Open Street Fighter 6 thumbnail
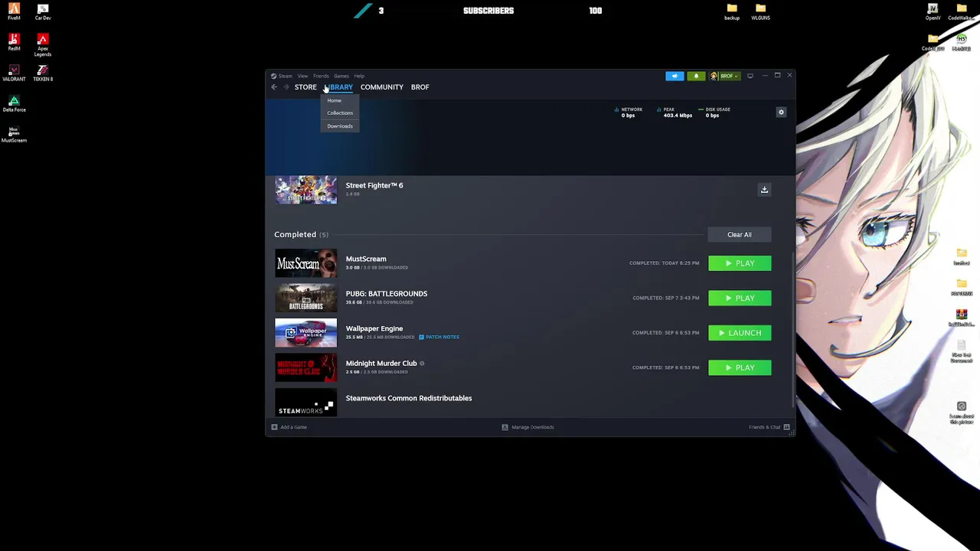Image resolution: width=980 pixels, height=551 pixels. [305, 190]
